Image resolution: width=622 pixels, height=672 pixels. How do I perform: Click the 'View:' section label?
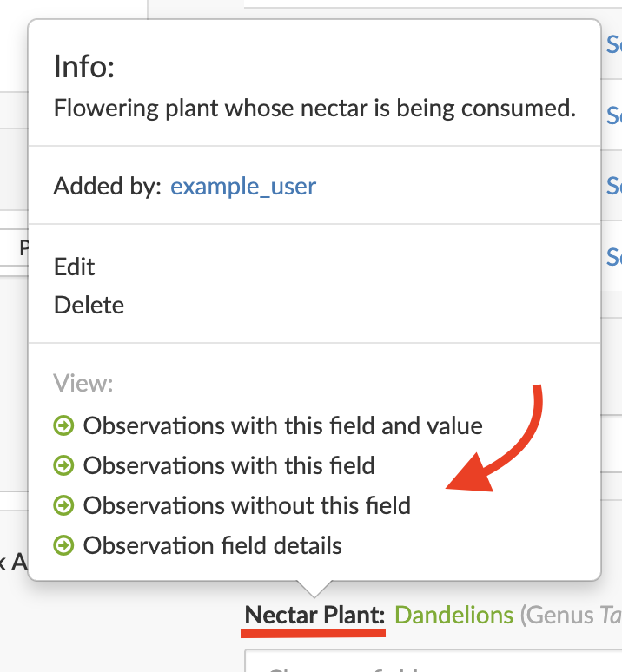(x=83, y=383)
